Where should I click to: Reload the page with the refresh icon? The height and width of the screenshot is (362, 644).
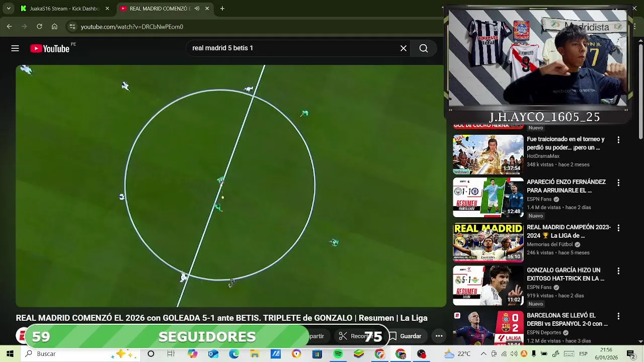point(39,27)
